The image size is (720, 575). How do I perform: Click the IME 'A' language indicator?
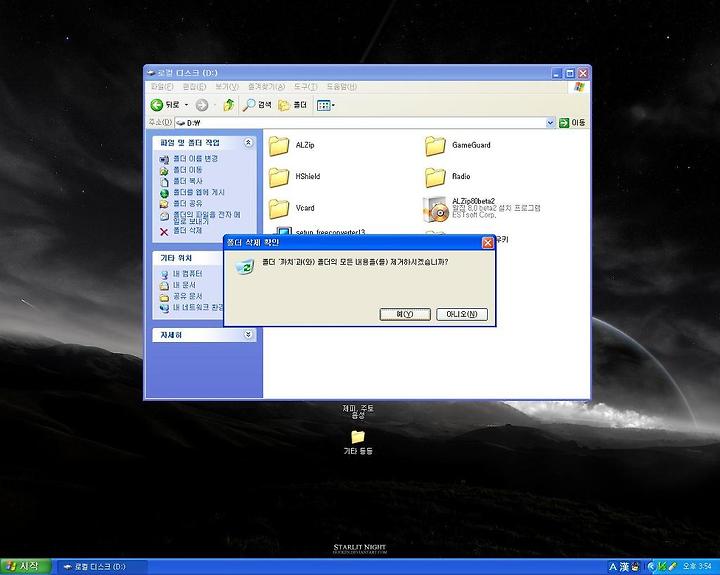tap(613, 567)
